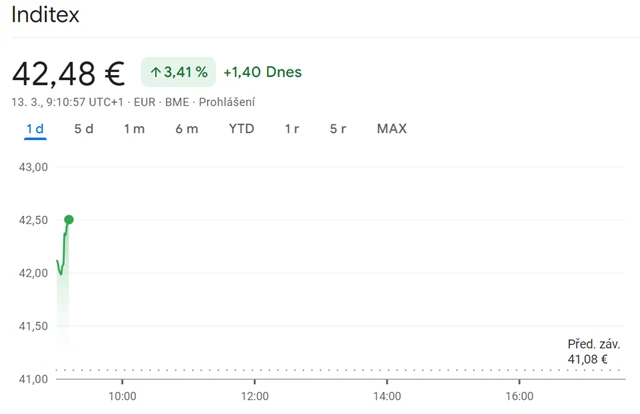The image size is (640, 414).
Task: Click the green endpoint dot on chart
Action: [x=68, y=219]
